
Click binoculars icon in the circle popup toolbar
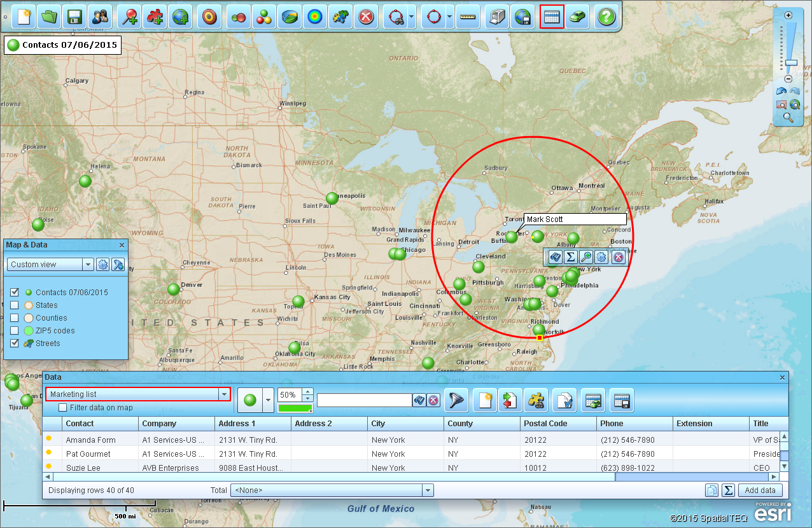pos(555,257)
